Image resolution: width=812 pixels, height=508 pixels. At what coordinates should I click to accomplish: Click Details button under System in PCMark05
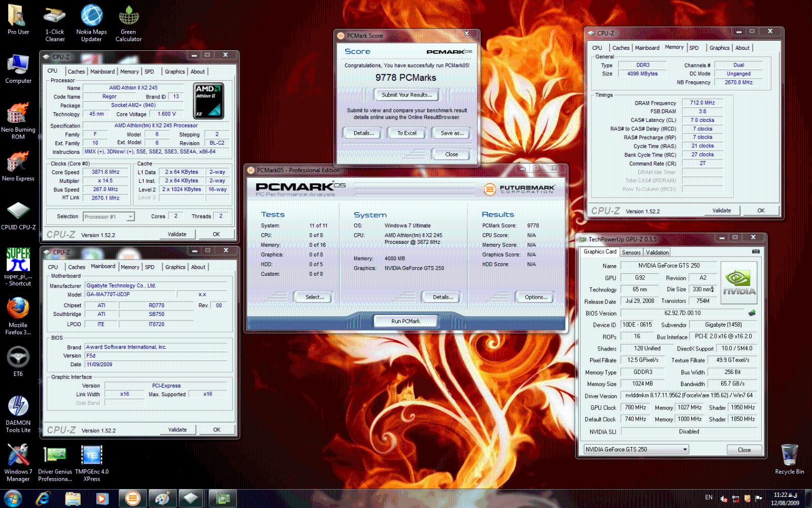click(x=443, y=297)
